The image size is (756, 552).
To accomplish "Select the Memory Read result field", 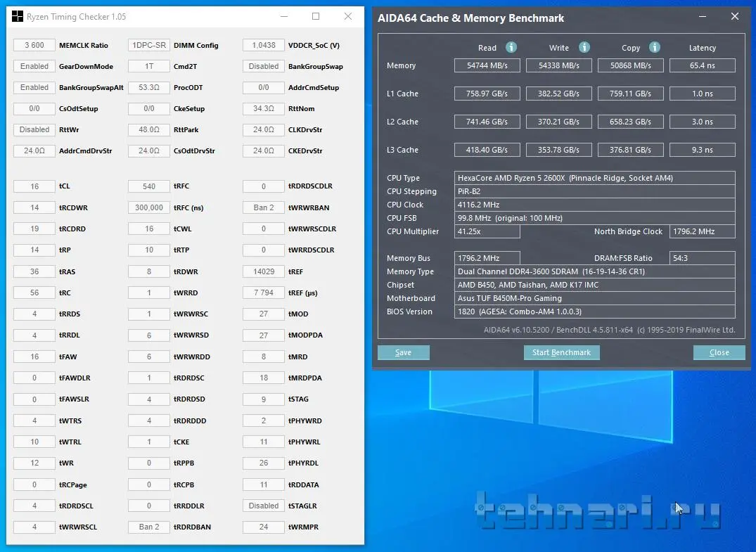I will tap(488, 65).
